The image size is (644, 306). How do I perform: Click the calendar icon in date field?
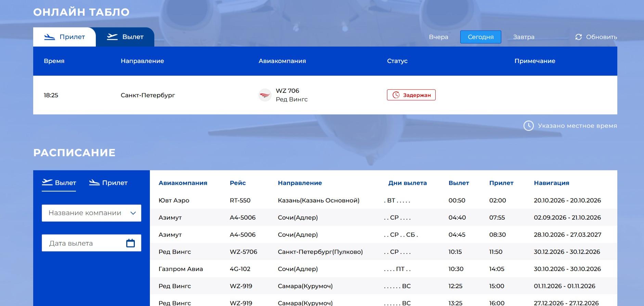[130, 243]
